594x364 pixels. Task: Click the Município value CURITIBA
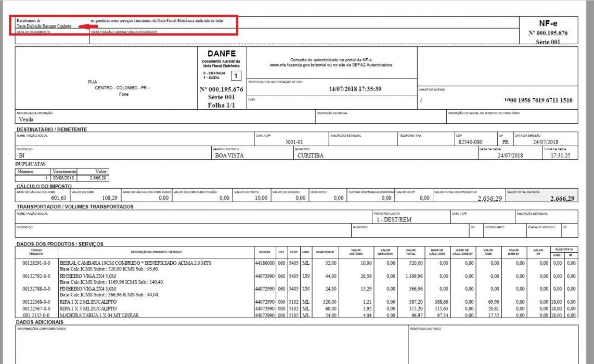(x=310, y=155)
